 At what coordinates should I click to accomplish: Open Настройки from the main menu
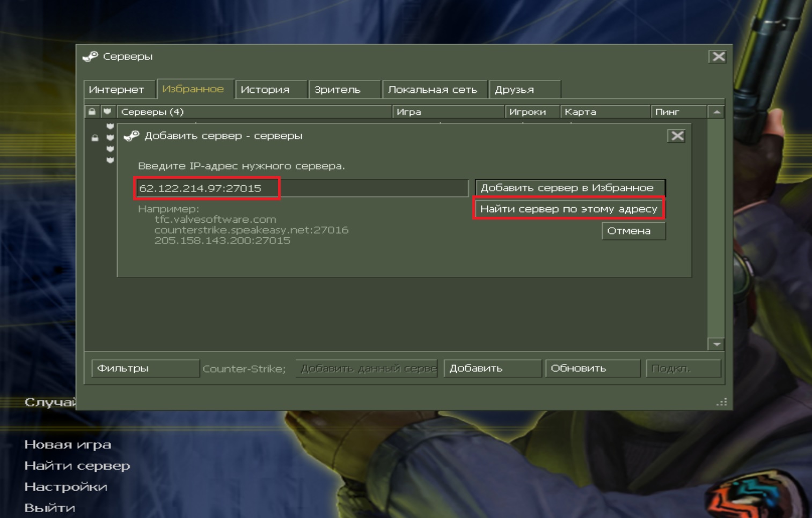[66, 486]
